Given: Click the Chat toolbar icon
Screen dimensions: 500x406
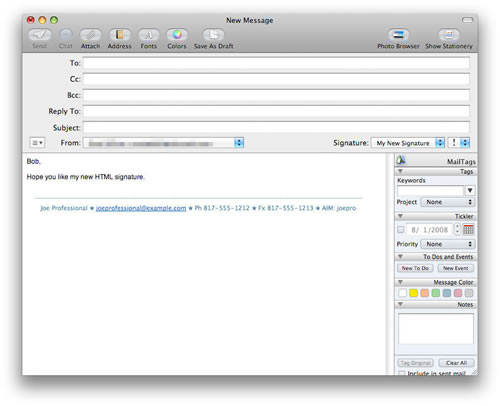Looking at the screenshot, I should (x=66, y=35).
